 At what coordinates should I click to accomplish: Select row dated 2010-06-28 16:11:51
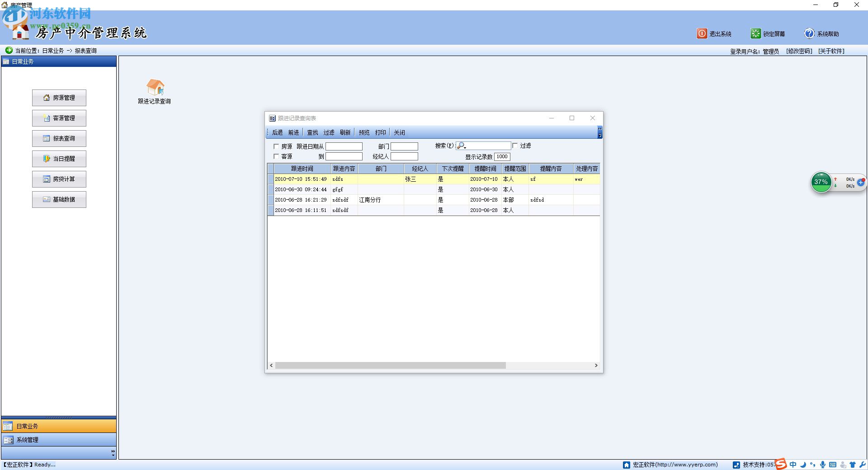434,210
